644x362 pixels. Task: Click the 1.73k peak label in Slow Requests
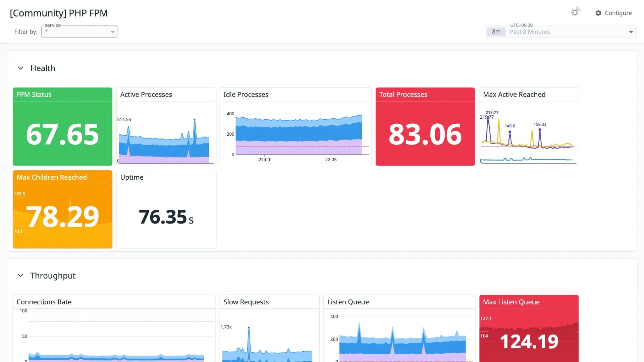(x=226, y=327)
